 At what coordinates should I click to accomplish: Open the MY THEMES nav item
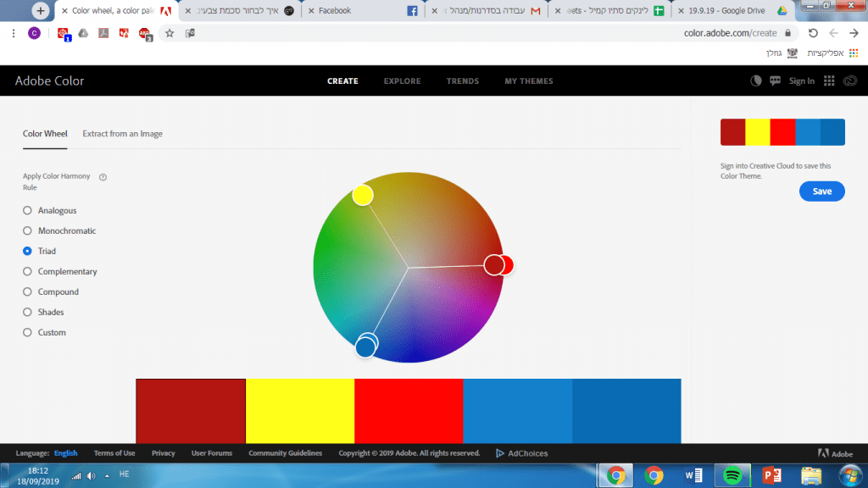(x=529, y=80)
